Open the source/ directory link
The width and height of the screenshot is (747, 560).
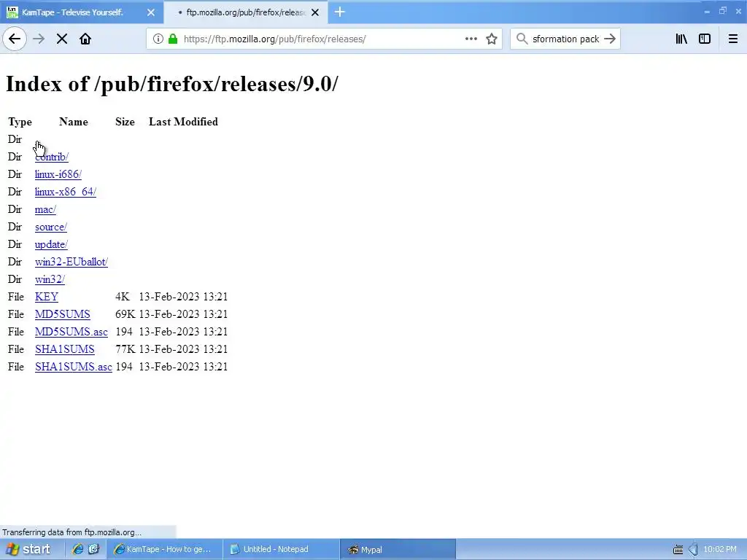pos(51,227)
